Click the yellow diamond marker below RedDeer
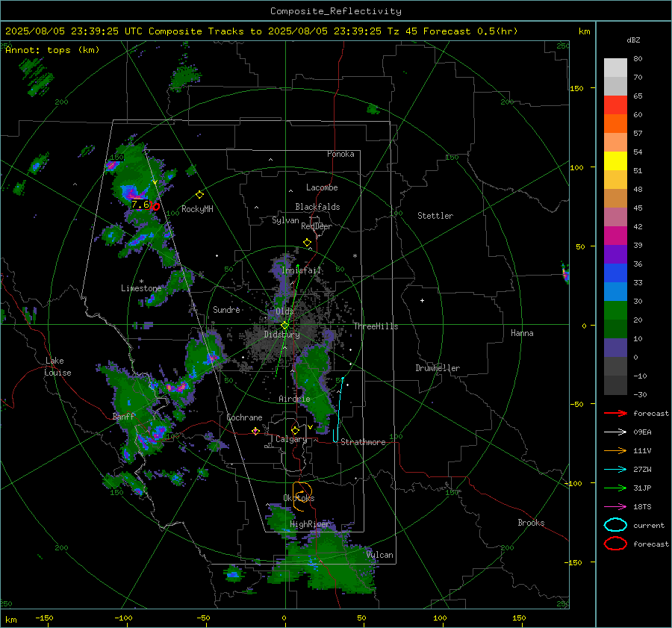672x628 pixels. (x=308, y=243)
